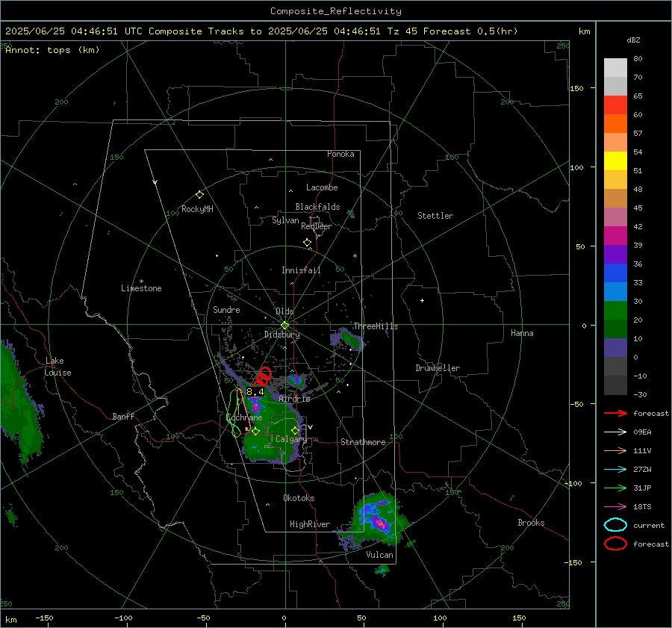
Task: Click the Hanna label
Action: point(522,333)
